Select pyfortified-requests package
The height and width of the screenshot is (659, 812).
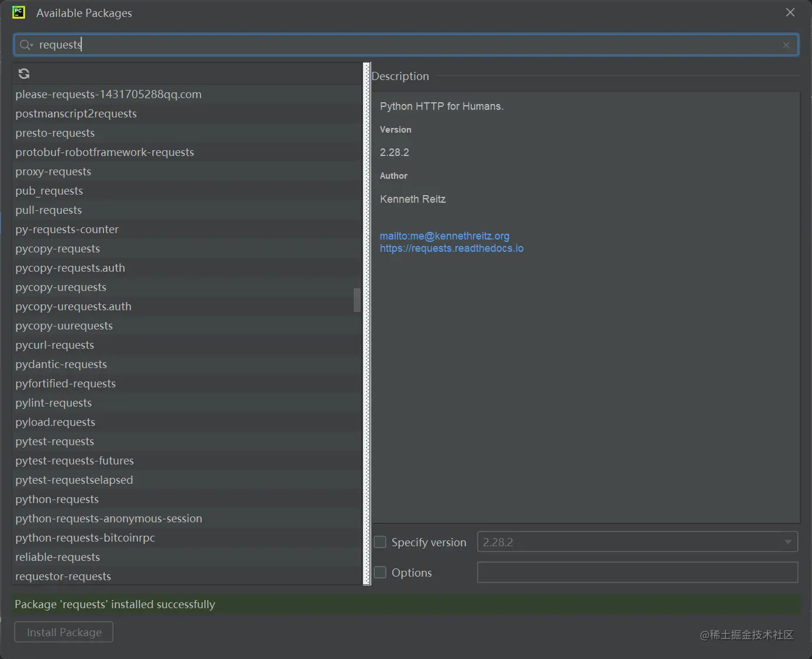pos(187,383)
